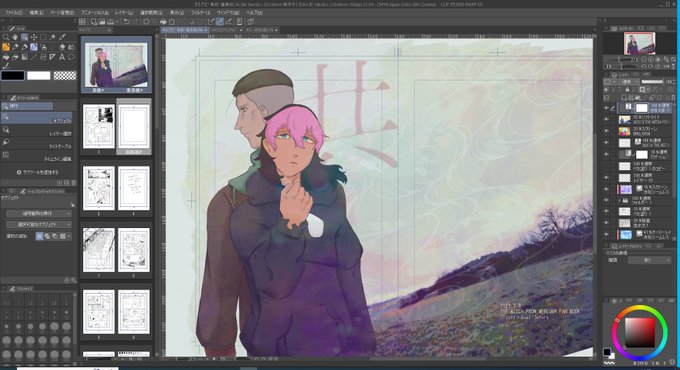This screenshot has height=370, width=680.
Task: Click Undo arrow in command bar
Action: coord(126,22)
